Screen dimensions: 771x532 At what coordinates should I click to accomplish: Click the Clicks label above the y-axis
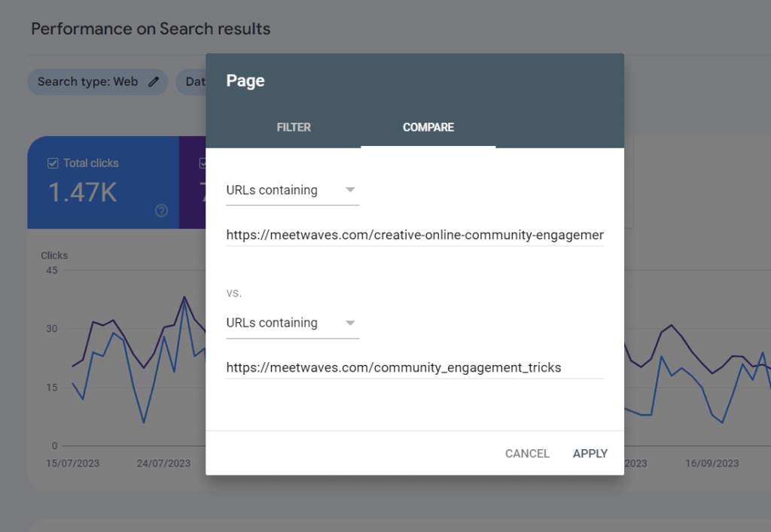pos(53,255)
